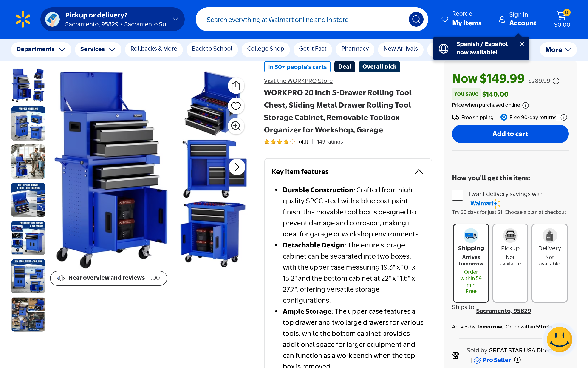Click into the Walmart search field
Image resolution: width=588 pixels, height=368 pixels.
[x=304, y=20]
